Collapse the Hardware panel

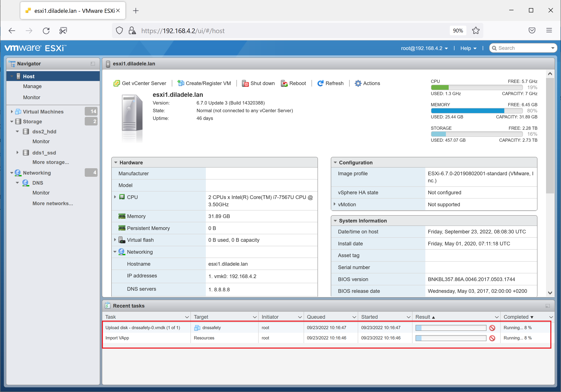(116, 163)
